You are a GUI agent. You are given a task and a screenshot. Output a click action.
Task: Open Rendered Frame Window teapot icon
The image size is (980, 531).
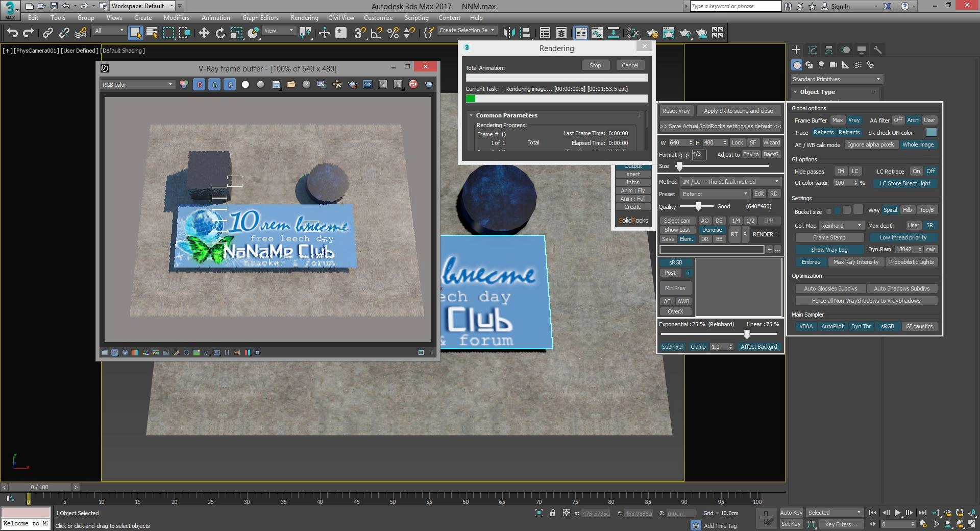pos(668,33)
